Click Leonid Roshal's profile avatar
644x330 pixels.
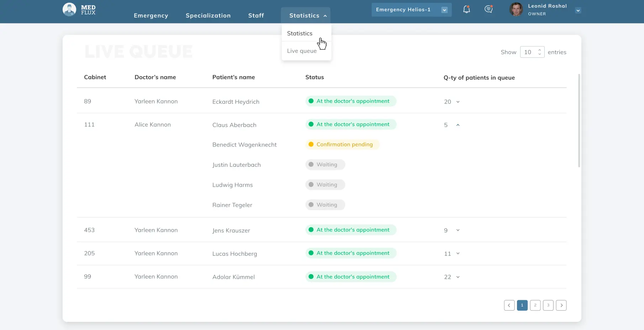click(516, 10)
